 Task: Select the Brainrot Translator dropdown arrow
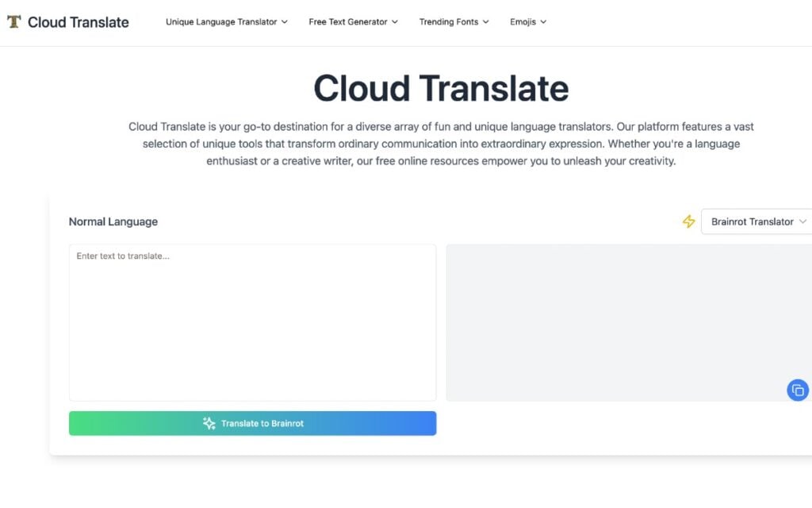click(x=803, y=222)
